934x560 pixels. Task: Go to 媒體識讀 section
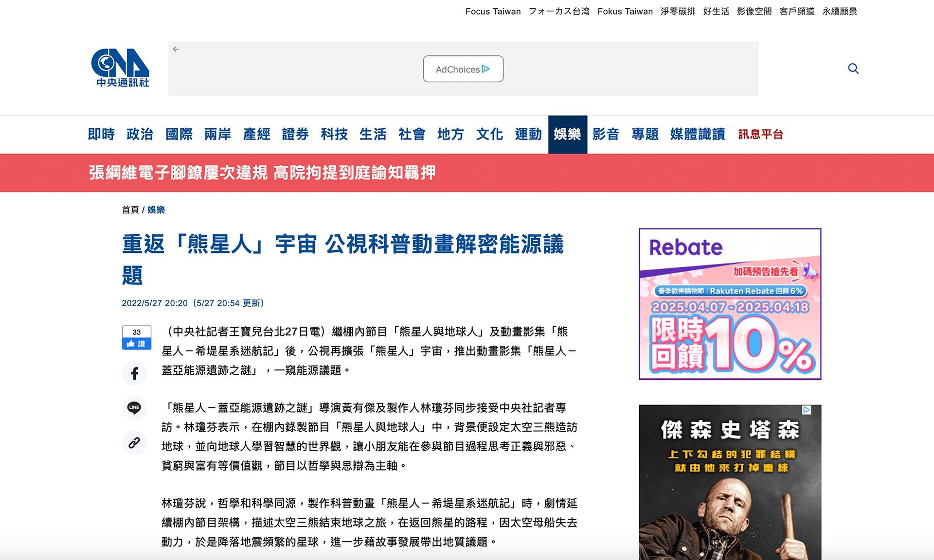coord(697,134)
